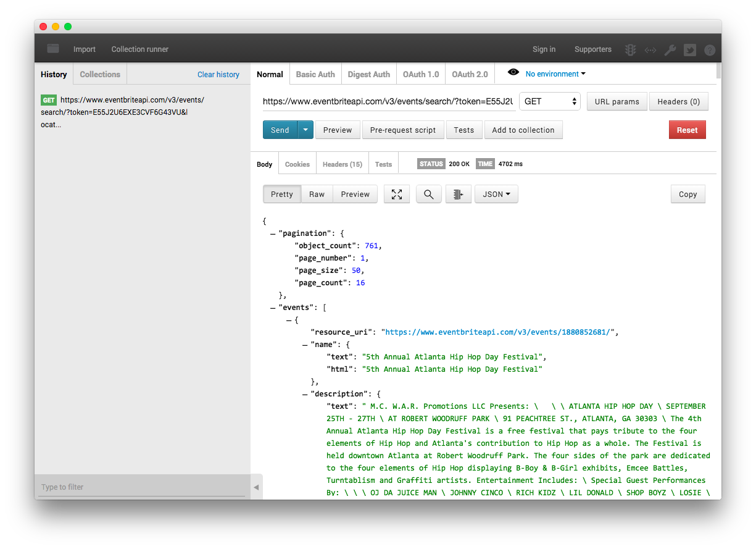Select Pretty response view
The width and height of the screenshot is (756, 549).
pyautogui.click(x=282, y=195)
